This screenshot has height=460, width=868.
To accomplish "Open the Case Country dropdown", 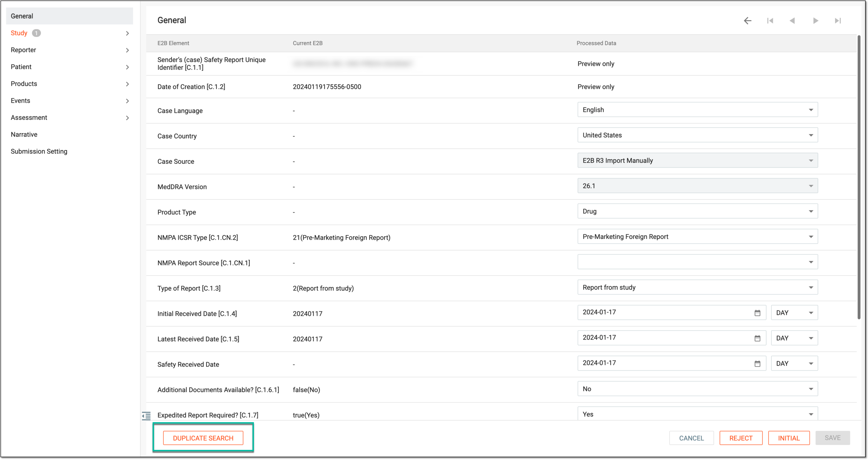I will coord(698,135).
